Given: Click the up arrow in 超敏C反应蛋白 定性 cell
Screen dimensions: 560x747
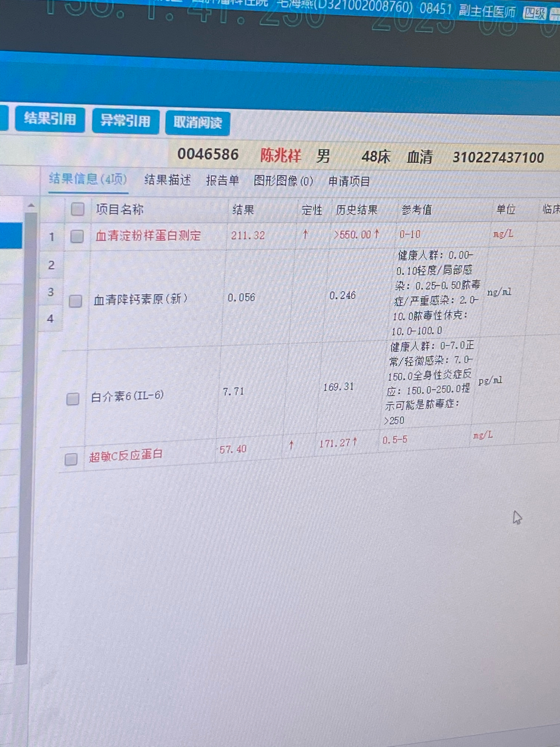Looking at the screenshot, I should [291, 445].
